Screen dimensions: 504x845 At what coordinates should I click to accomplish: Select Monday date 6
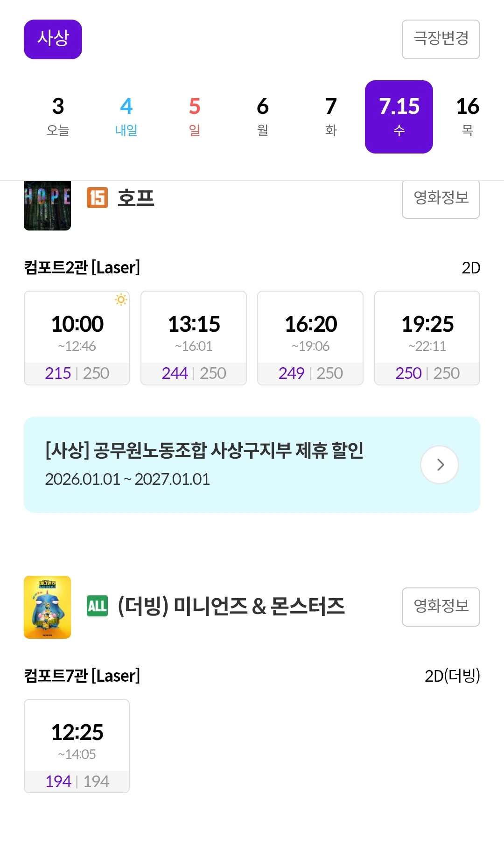[x=263, y=117]
